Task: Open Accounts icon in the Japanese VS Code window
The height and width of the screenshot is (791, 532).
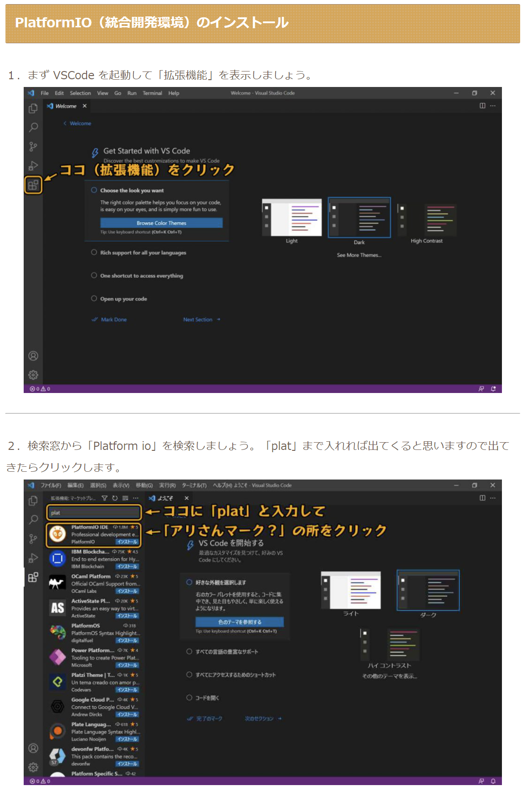Action: (x=33, y=748)
